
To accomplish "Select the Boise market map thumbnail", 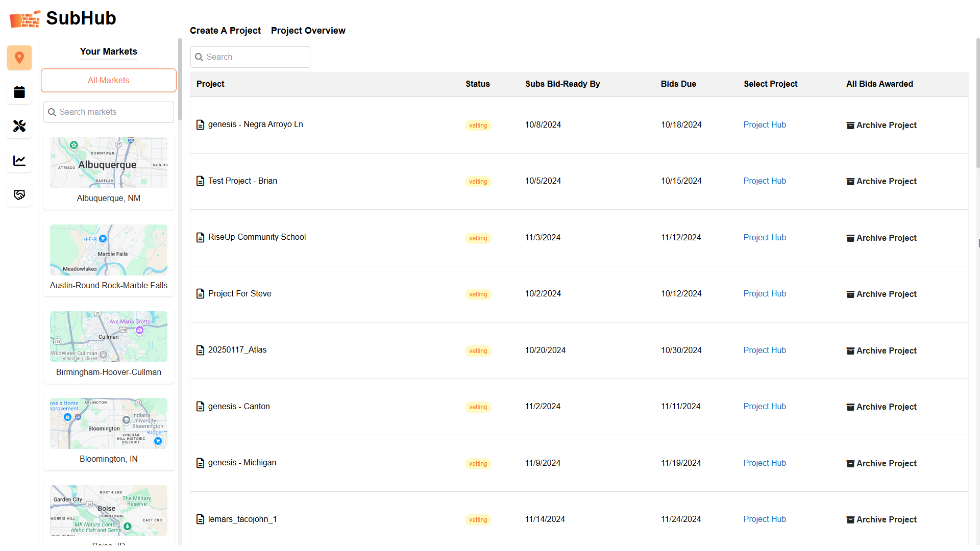I will coord(109,511).
